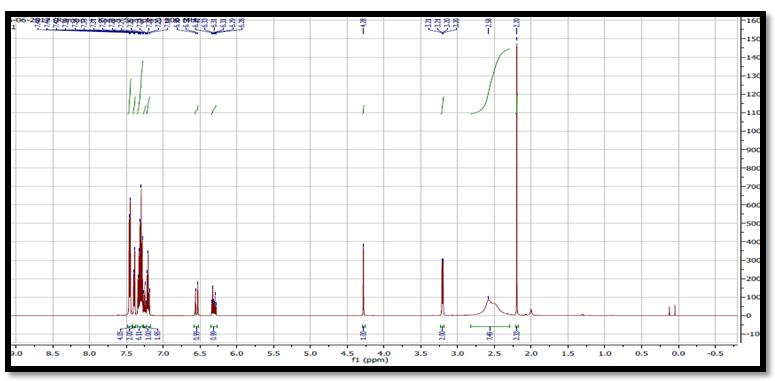This screenshot has width=775, height=381.
Task: Select the 3.5 ppm axis label
Action: point(421,353)
